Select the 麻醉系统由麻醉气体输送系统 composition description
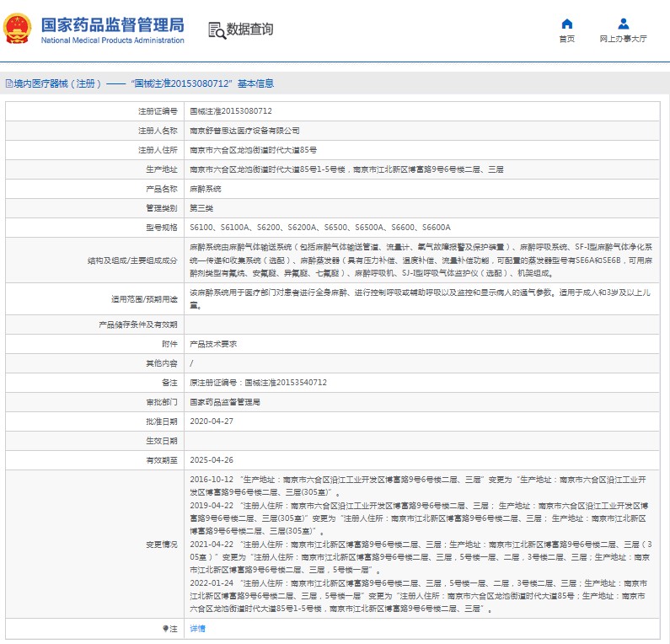 [x=421, y=260]
